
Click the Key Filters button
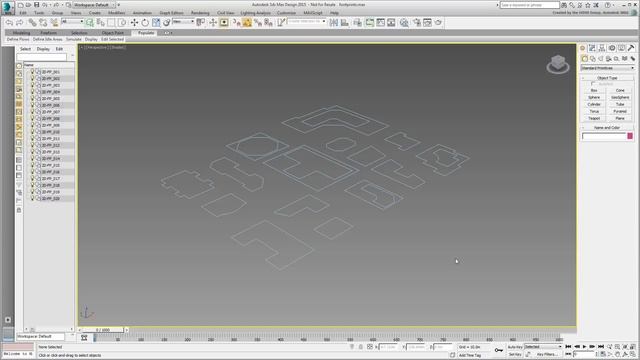[547, 355]
